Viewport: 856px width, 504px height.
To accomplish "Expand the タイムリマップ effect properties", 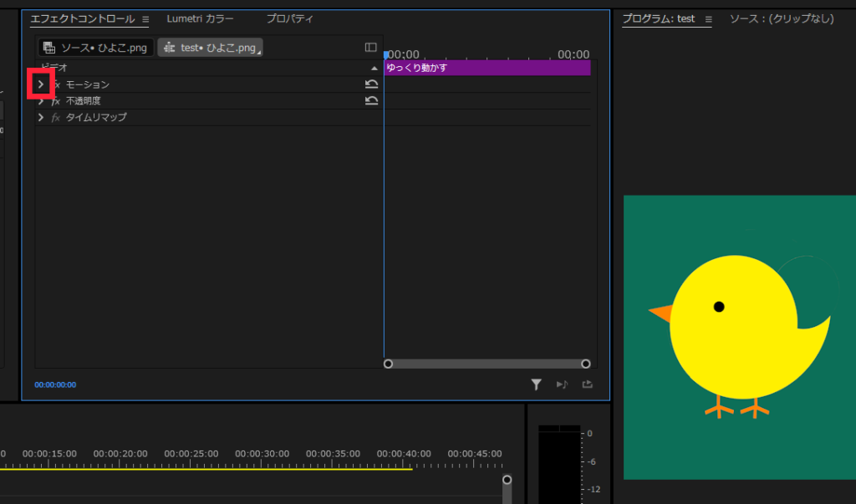I will 41,117.
